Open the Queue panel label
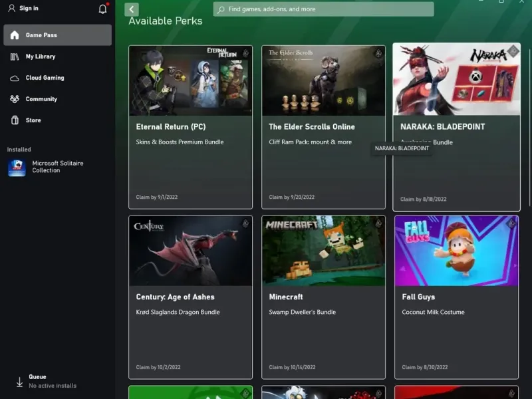Screen dimensions: 532x399 37,376
